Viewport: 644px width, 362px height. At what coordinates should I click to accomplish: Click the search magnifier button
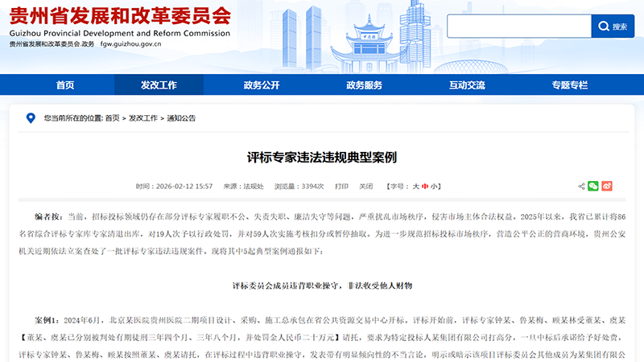pyautogui.click(x=613, y=27)
